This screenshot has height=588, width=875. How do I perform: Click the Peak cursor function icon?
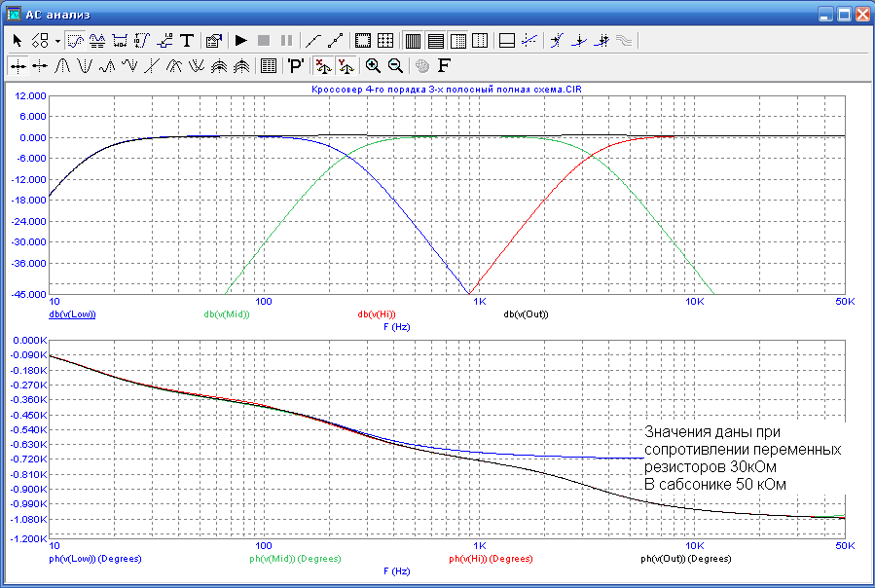tap(61, 66)
